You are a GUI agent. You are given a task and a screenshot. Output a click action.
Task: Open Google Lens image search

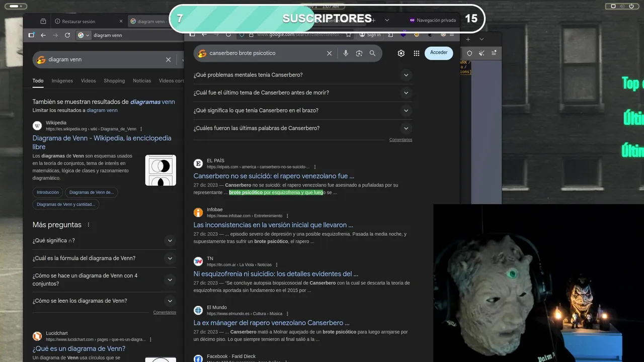click(x=359, y=53)
